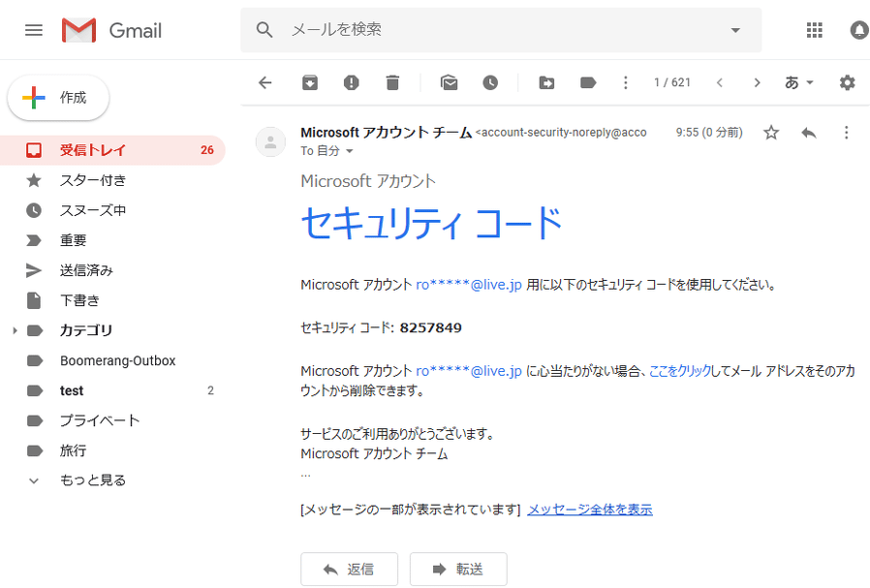Click timestamp 9:55 (0 分前)
870x588 pixels.
pos(709,133)
